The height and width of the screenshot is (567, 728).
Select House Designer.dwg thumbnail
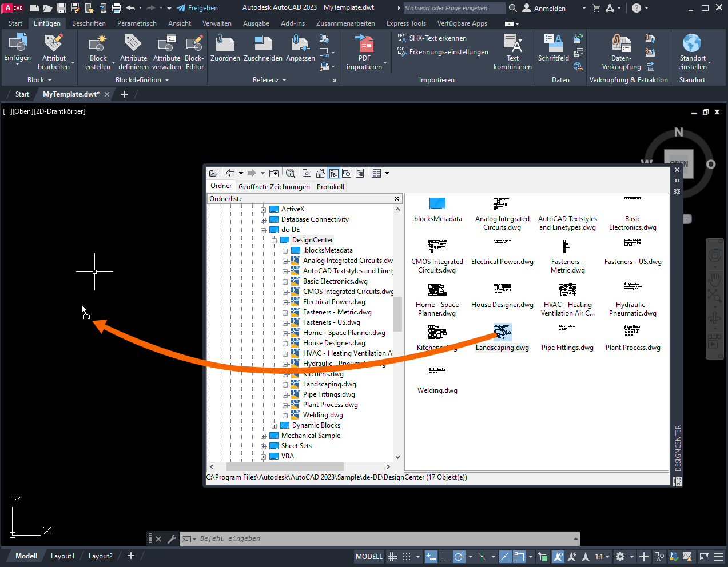[x=502, y=289]
